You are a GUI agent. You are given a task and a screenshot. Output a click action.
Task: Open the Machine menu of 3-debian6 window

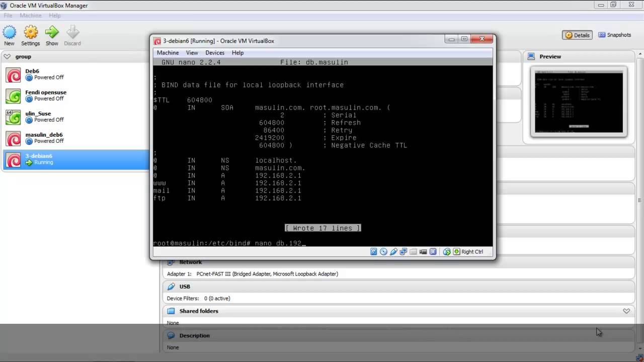coord(168,53)
